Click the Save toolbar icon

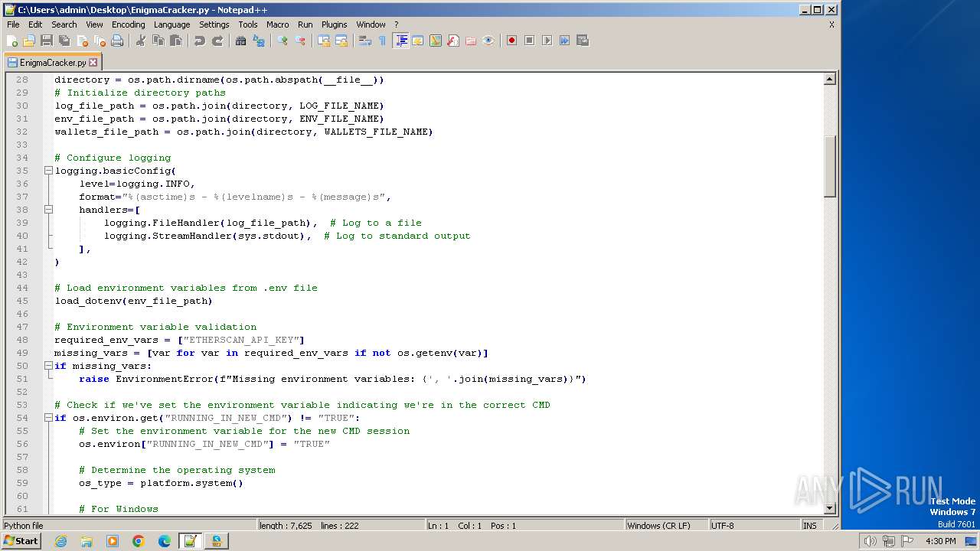pos(47,41)
